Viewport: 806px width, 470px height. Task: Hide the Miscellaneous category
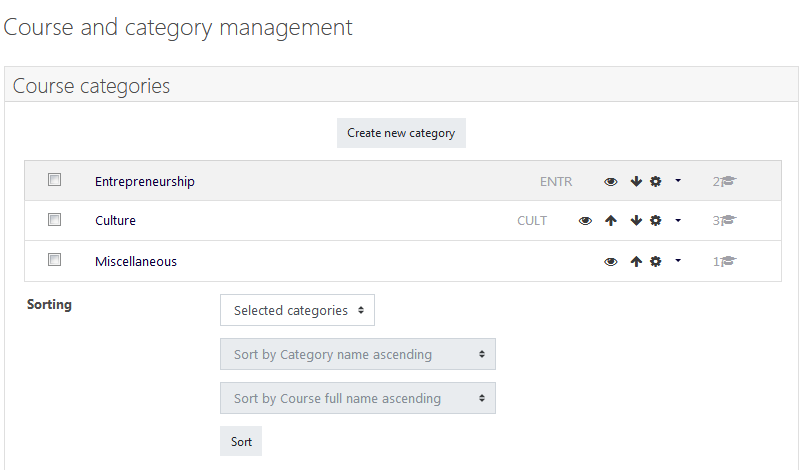(611, 262)
